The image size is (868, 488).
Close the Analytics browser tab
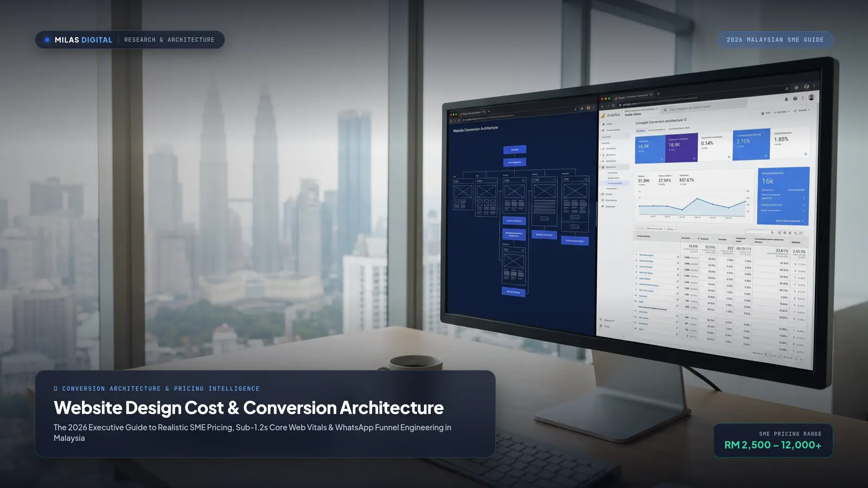tap(651, 94)
